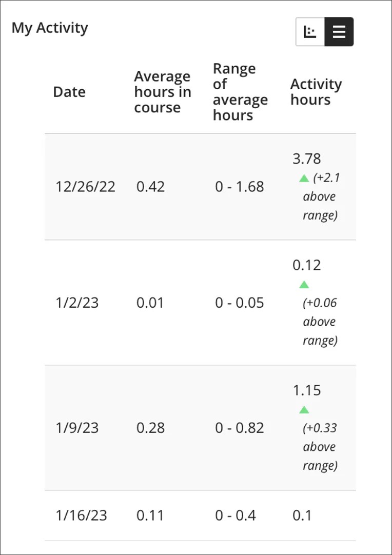This screenshot has width=392, height=555.
Task: Select the 12/26/22 date cell
Action: (85, 187)
